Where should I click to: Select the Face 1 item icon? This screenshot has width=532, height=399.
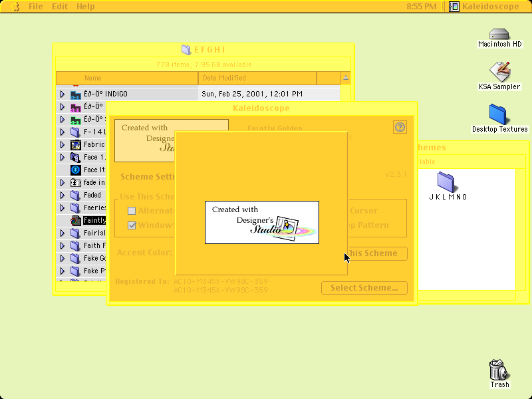click(x=75, y=158)
